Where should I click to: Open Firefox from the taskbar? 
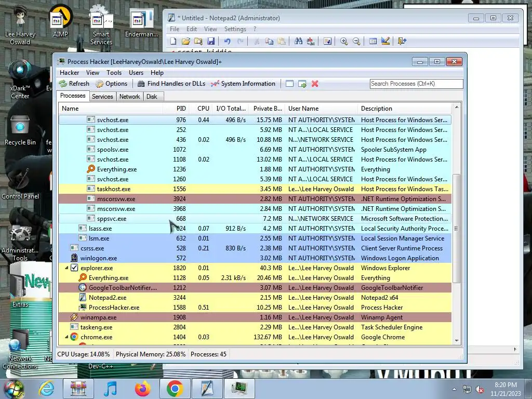[x=142, y=389]
